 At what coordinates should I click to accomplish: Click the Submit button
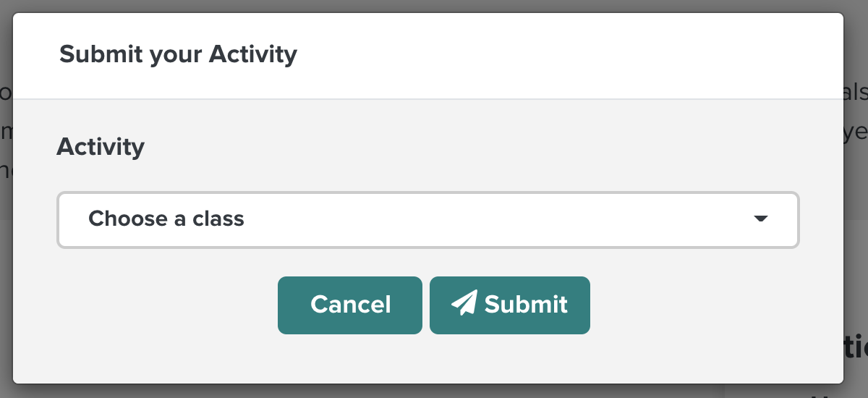pyautogui.click(x=510, y=305)
